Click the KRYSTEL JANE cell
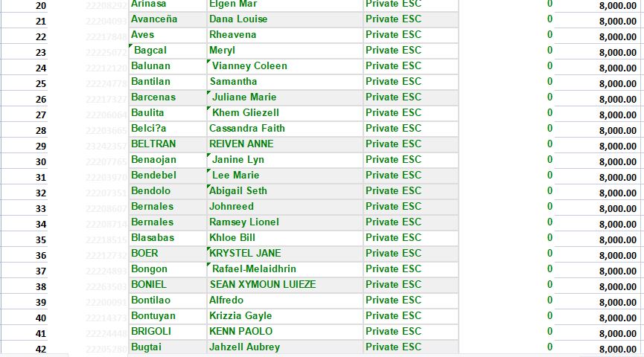The image size is (644, 357). 245,254
